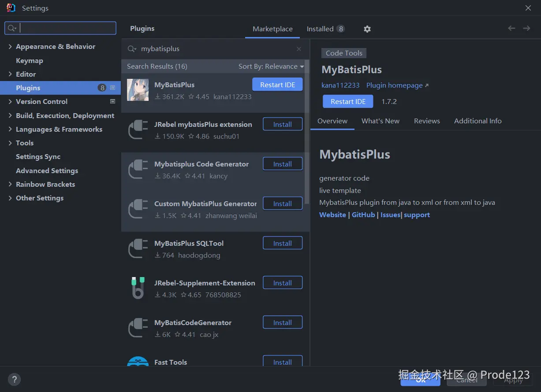
Task: Open the Reviews tab
Action: point(427,121)
